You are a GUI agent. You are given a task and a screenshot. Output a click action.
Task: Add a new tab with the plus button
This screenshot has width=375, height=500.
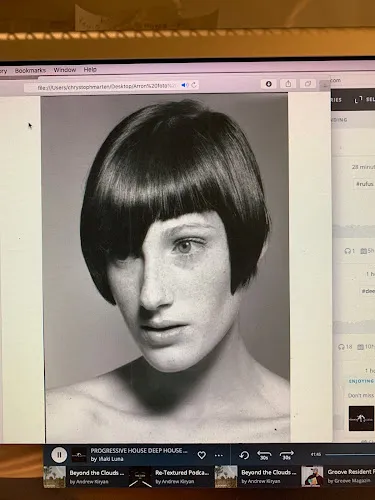pos(324,85)
